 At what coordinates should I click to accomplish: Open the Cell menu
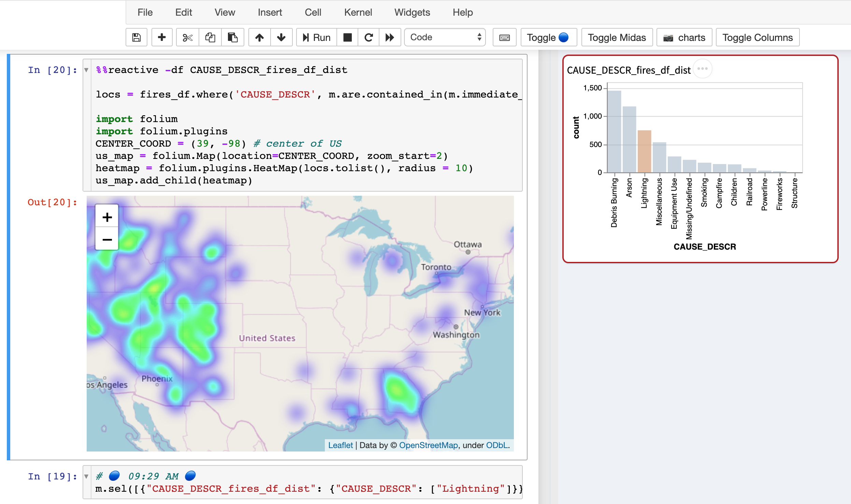tap(313, 13)
